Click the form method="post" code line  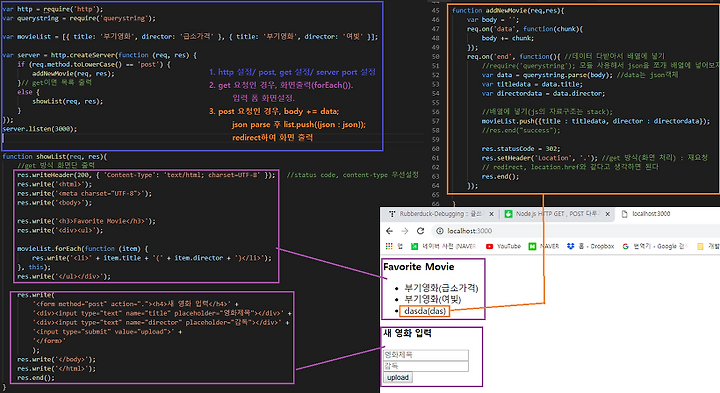135,304
